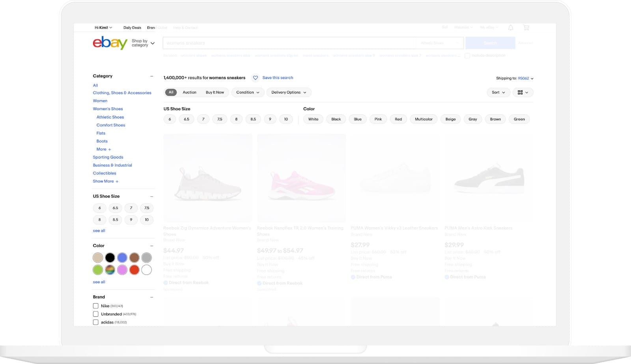Select the Buy It Now tab

(x=215, y=92)
